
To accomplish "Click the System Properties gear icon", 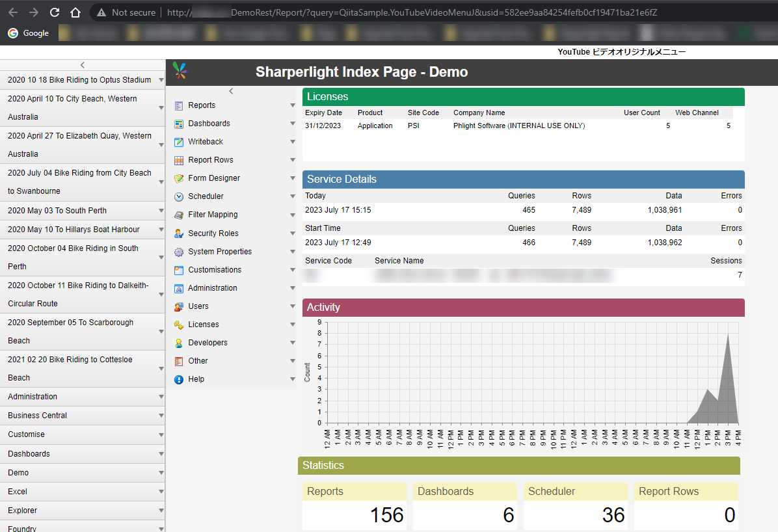I will tap(179, 252).
